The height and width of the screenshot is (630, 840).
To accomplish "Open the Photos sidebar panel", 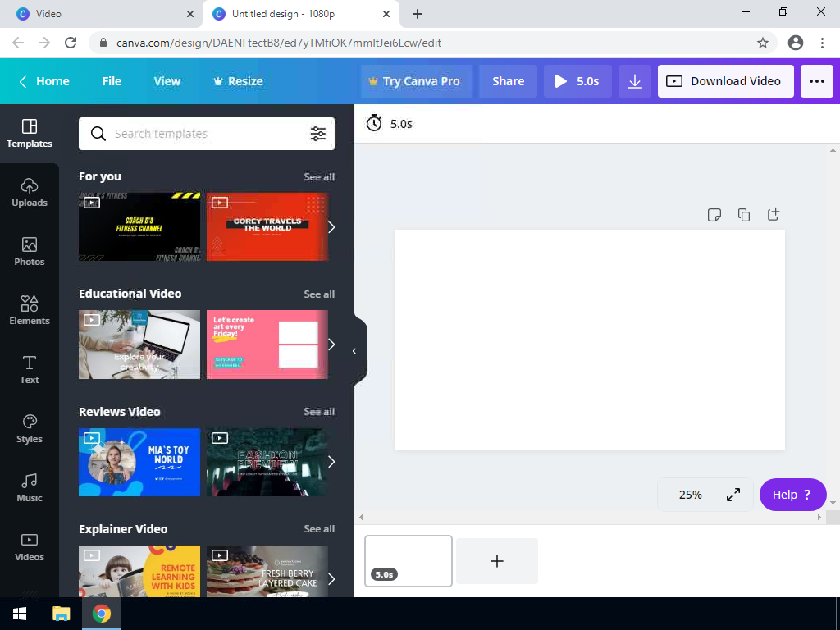I will click(x=30, y=251).
